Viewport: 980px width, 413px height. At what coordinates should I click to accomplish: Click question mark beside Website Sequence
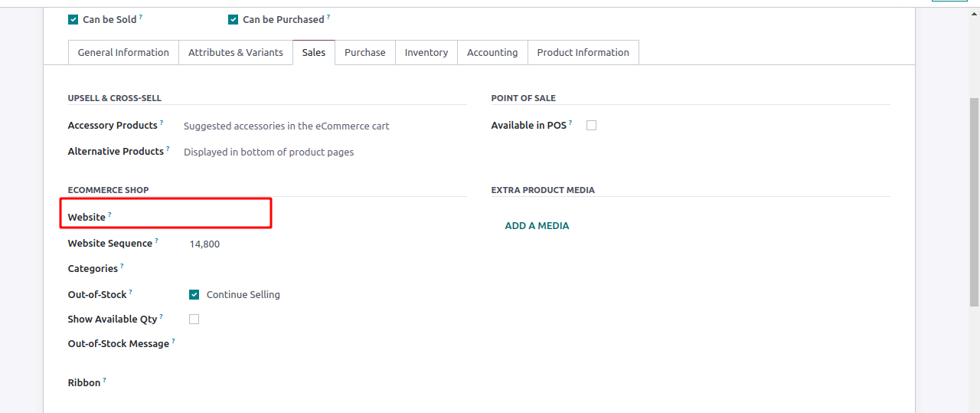(x=157, y=241)
